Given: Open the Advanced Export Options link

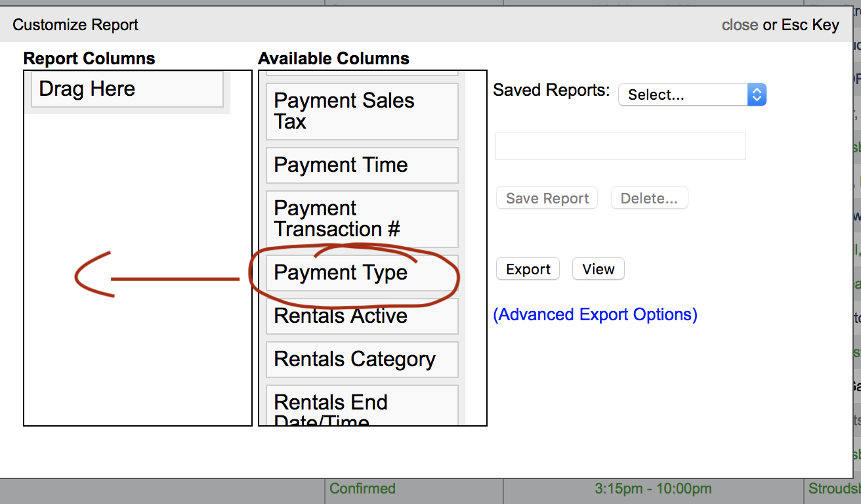Looking at the screenshot, I should [595, 315].
